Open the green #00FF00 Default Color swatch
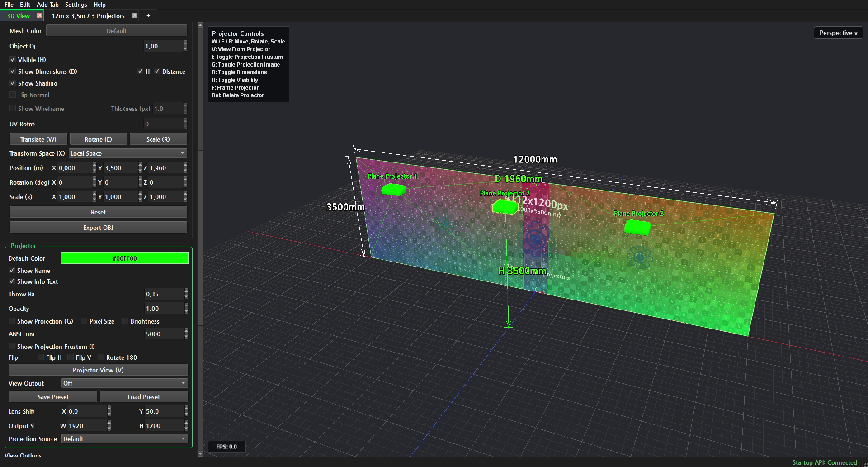 pos(125,258)
